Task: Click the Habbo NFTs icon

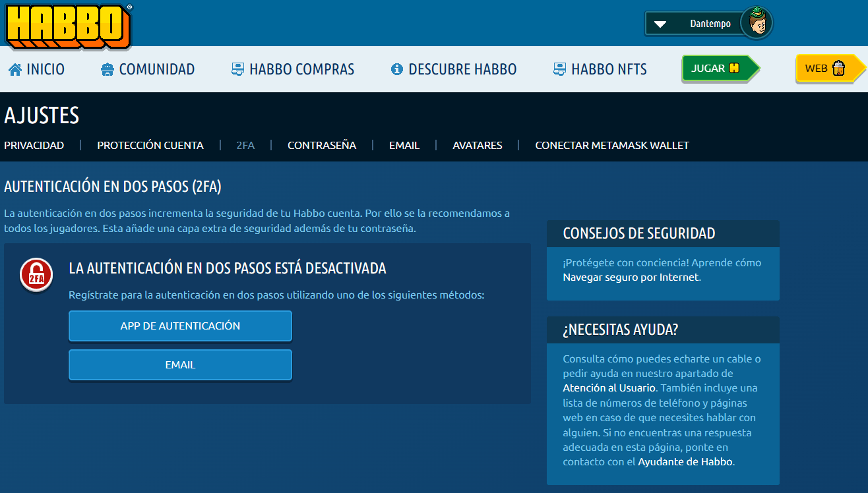Action: [560, 69]
